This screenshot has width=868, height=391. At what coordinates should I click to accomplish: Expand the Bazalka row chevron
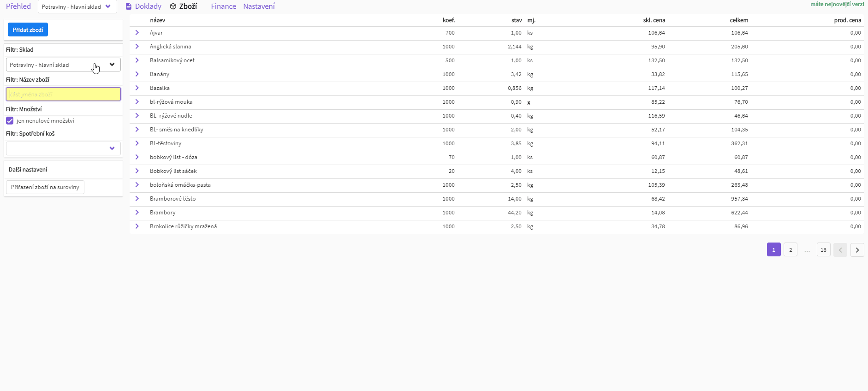137,88
